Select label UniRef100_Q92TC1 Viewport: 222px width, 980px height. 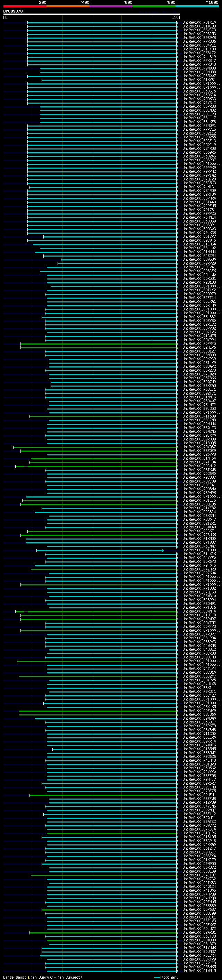coord(199,394)
